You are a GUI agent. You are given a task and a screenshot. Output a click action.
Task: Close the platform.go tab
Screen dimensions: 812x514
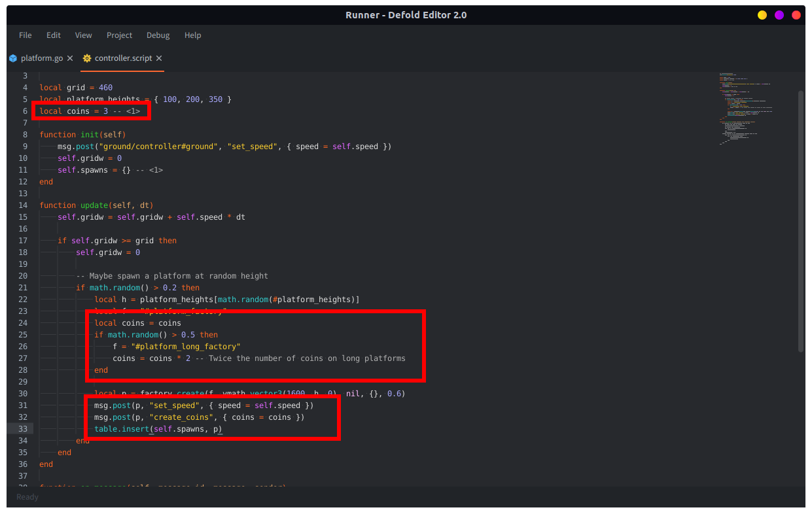coord(70,58)
